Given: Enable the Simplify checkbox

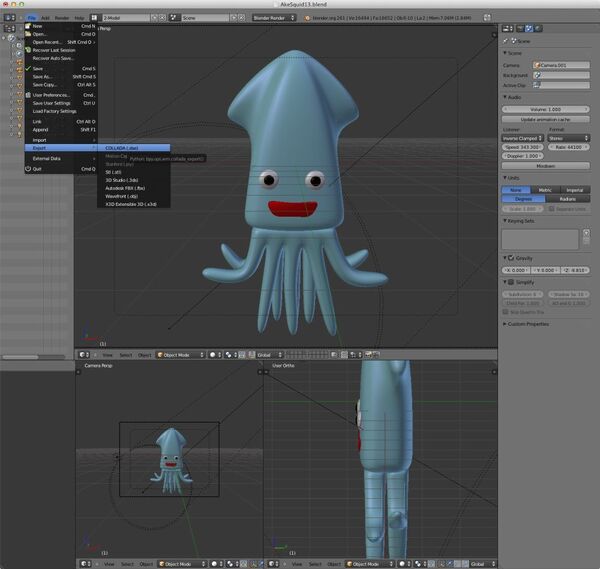Looking at the screenshot, I should (x=512, y=282).
